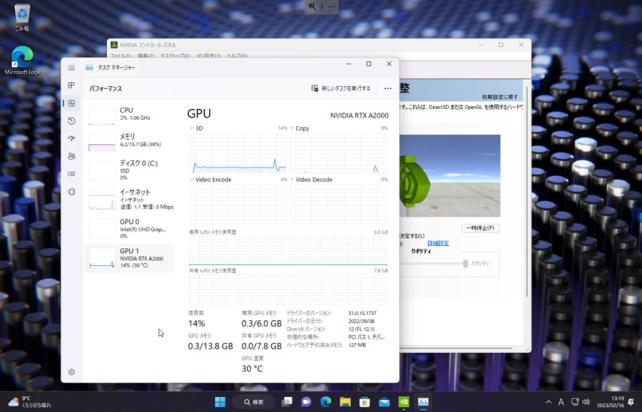Open the Services page in Task Manager
Image resolution: width=642 pixels, height=412 pixels.
(71, 192)
